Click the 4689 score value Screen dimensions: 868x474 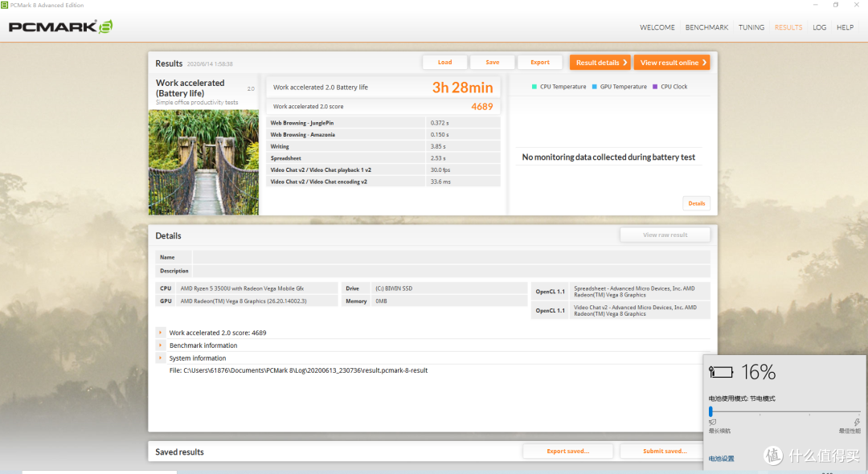[482, 107]
